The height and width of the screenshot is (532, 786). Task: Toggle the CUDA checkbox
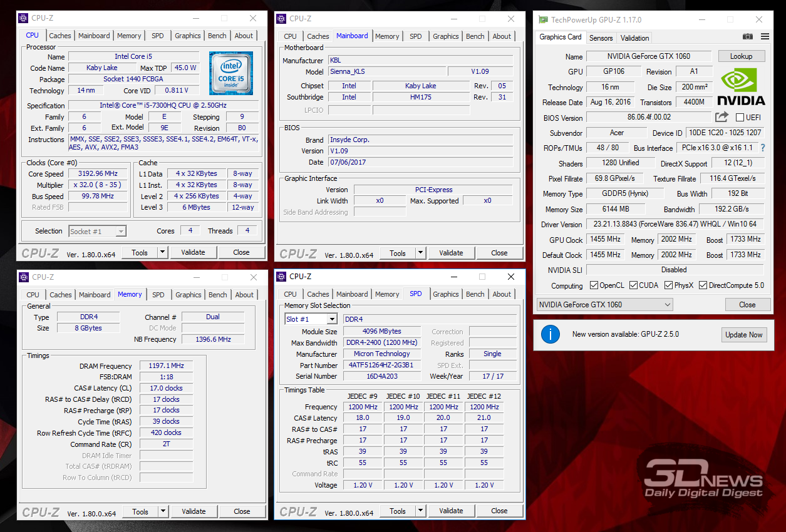[633, 285]
